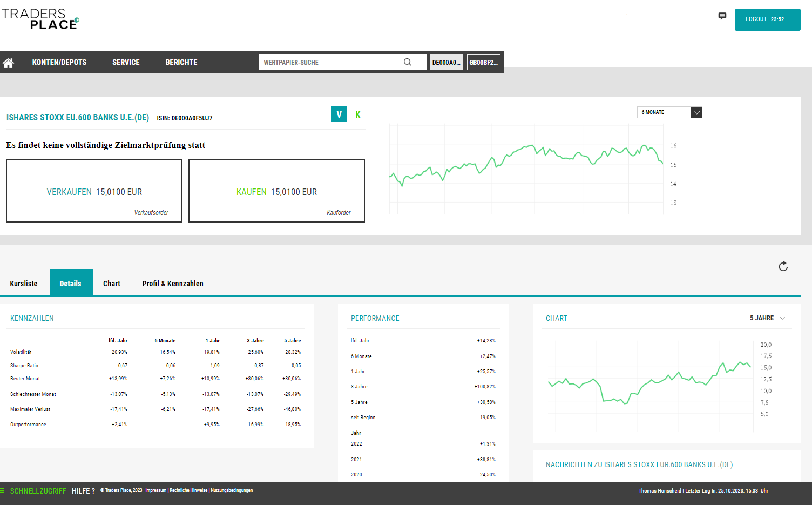Click the green V sell shortcut

tap(339, 114)
